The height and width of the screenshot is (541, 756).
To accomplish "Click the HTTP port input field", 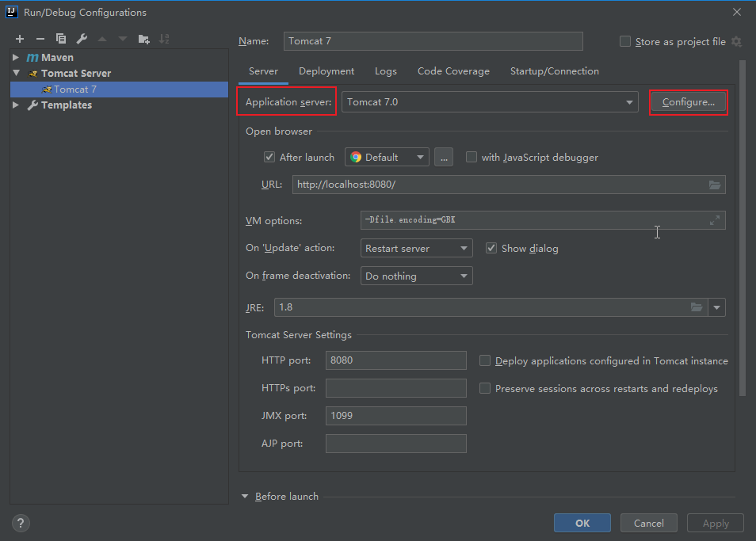I will click(395, 360).
